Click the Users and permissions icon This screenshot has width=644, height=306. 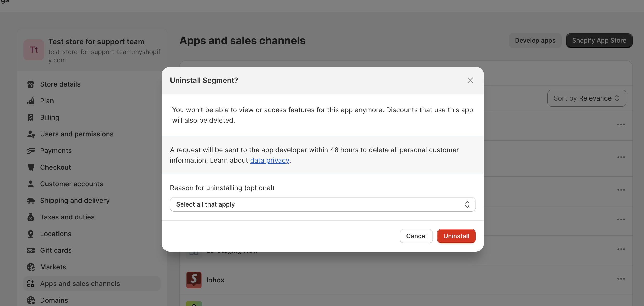click(x=31, y=134)
